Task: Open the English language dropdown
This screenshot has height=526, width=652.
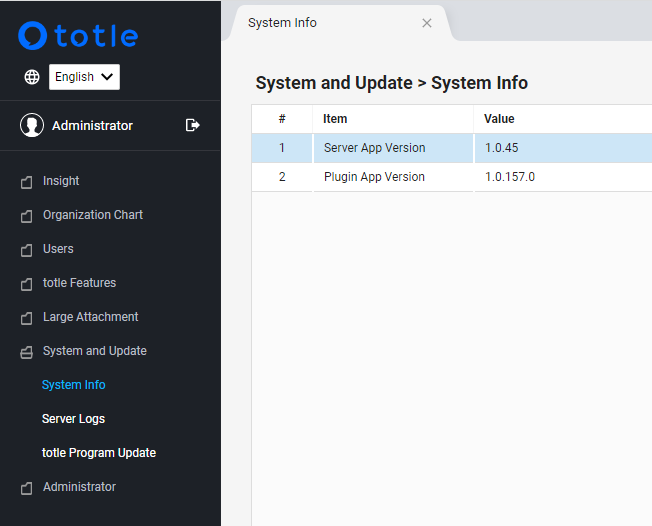Action: point(84,77)
